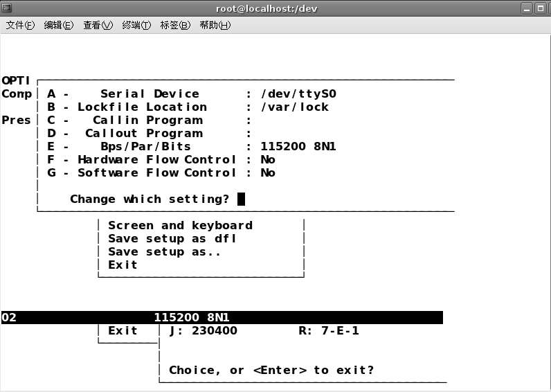This screenshot has height=392, width=551.
Task: Choose 'Save setup as dfl' option
Action: click(x=172, y=239)
